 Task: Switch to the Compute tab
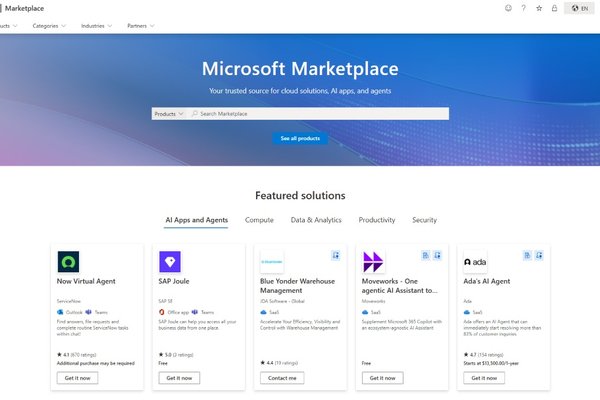(x=259, y=220)
